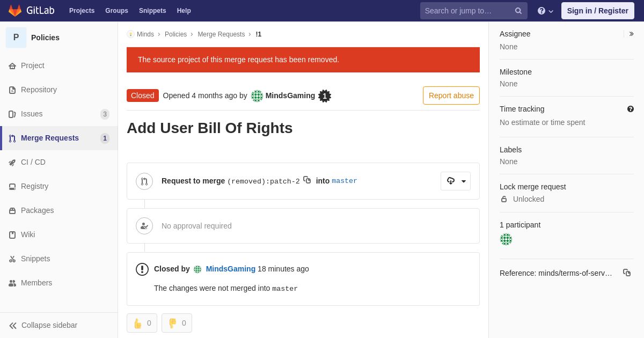Image resolution: width=644 pixels, height=338 pixels.
Task: Open MindsGaming link in Closed by
Action: tap(231, 269)
